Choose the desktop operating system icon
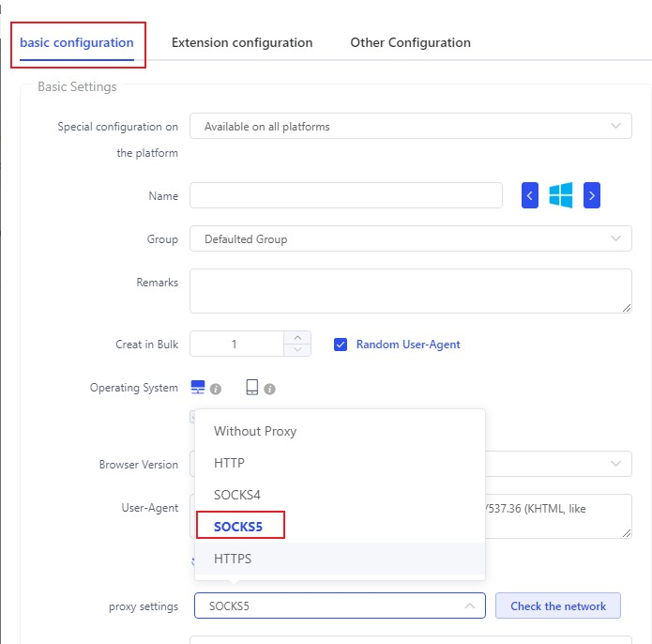This screenshot has height=644, width=652. (198, 388)
